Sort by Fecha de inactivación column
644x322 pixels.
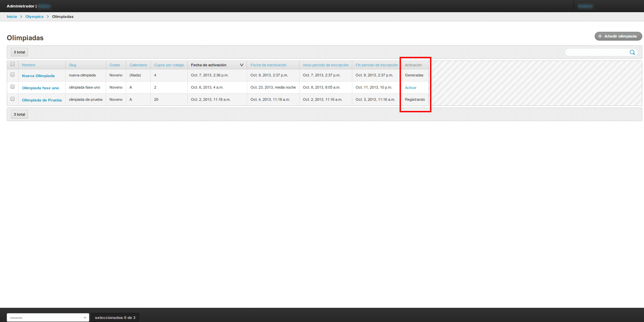pos(268,65)
